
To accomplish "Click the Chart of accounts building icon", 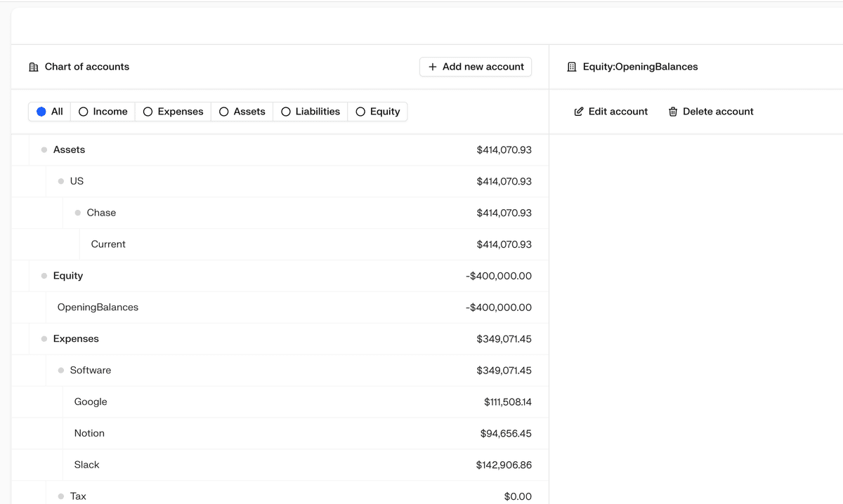I will (34, 67).
